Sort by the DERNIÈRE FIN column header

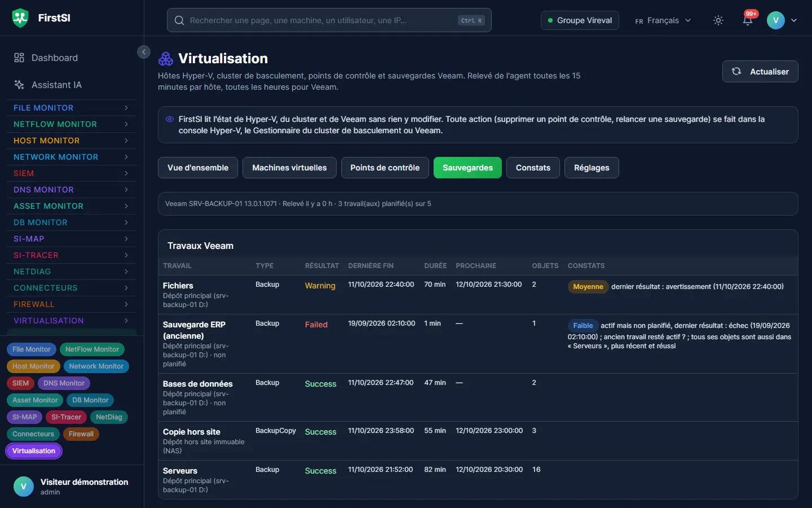(x=371, y=266)
